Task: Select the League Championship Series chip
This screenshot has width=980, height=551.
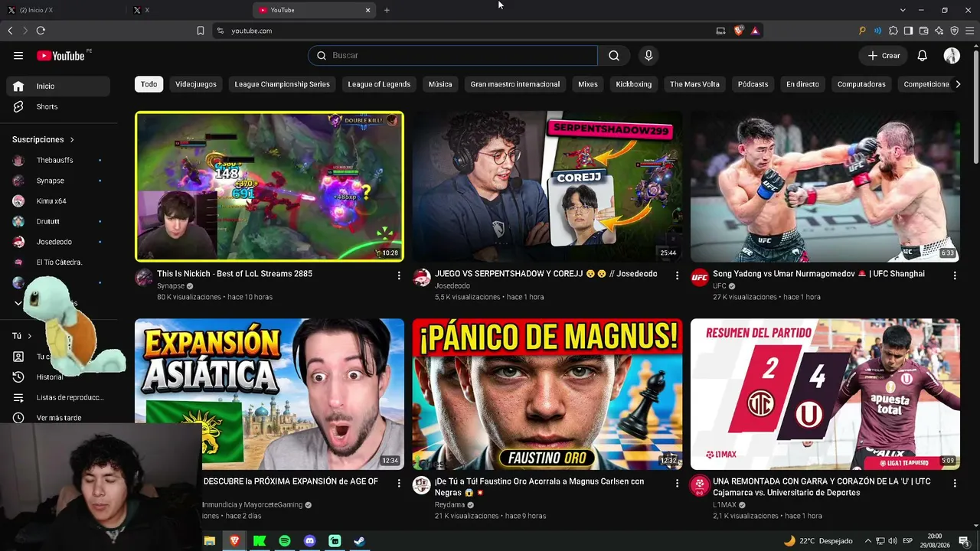Action: pos(282,84)
